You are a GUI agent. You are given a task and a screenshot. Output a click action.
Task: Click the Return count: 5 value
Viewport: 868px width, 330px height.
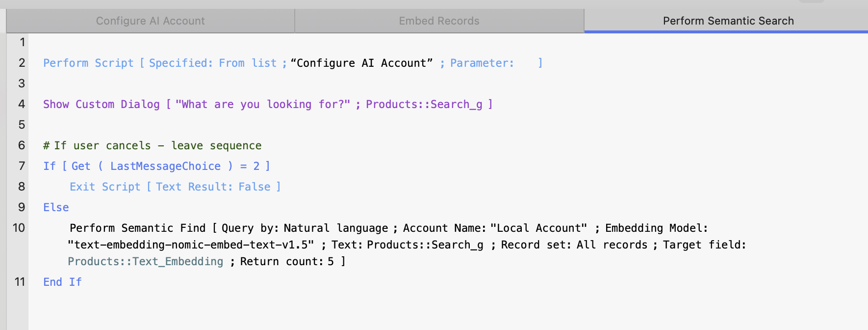click(287, 261)
